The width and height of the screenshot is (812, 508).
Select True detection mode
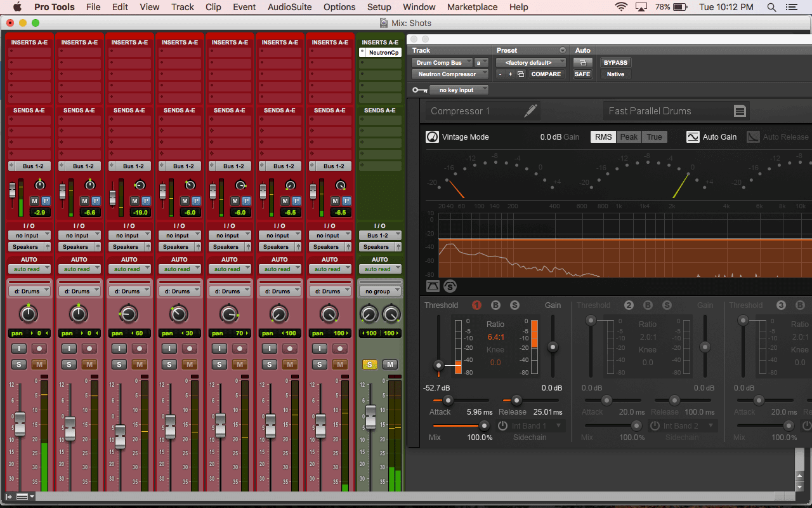pos(654,137)
